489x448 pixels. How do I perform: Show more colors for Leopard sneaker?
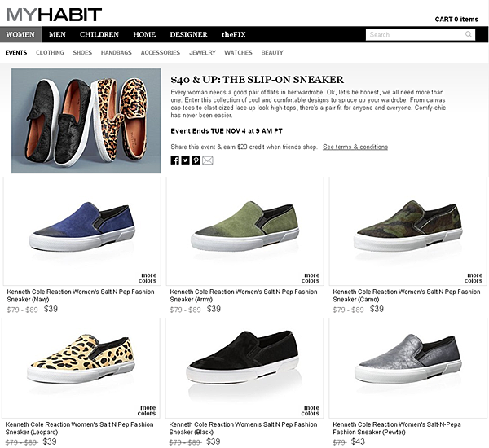tap(147, 411)
